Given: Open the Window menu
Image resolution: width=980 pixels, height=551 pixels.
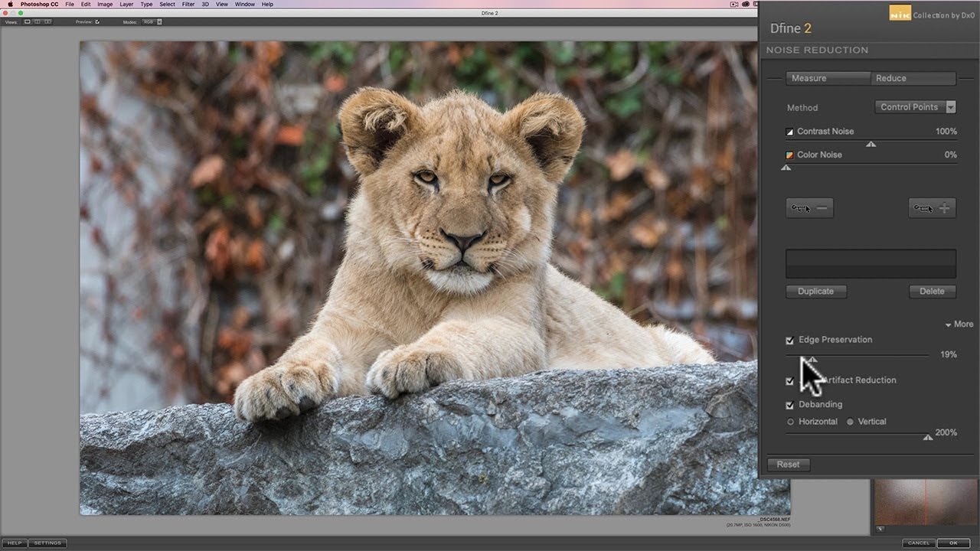Looking at the screenshot, I should tap(245, 5).
